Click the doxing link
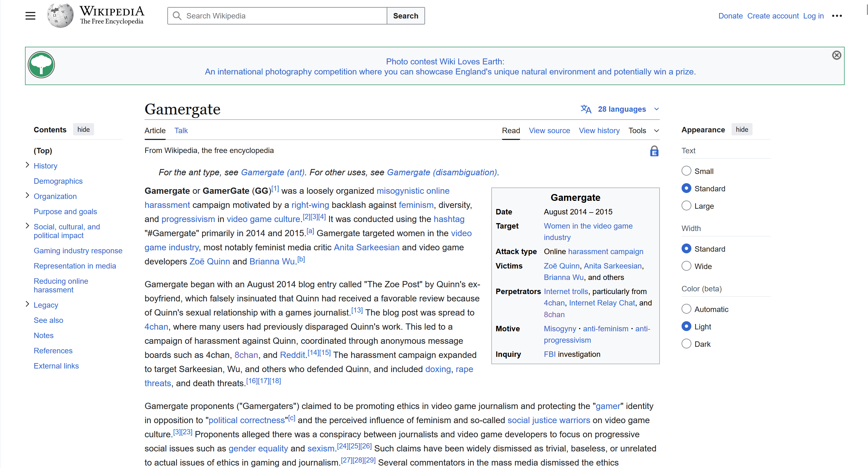The height and width of the screenshot is (468, 868). coord(438,369)
